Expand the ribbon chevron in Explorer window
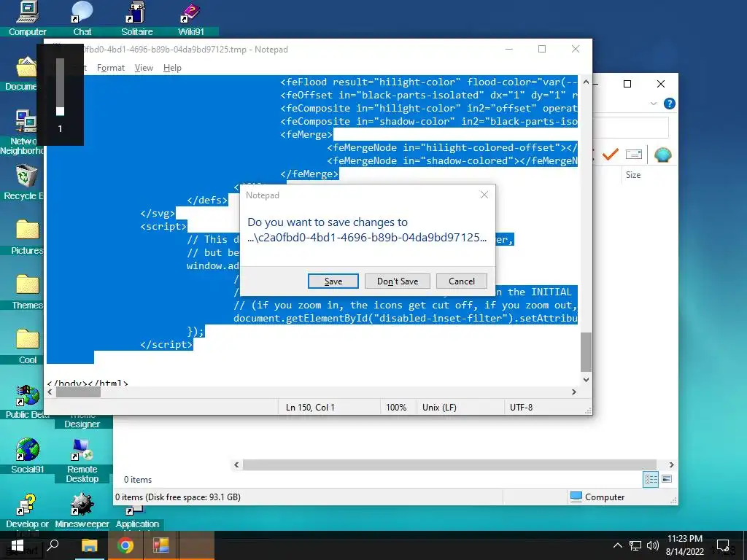The image size is (747, 560). point(654,104)
